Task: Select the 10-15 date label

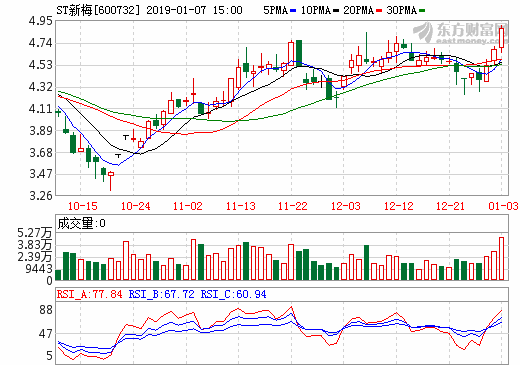Action: (83, 206)
